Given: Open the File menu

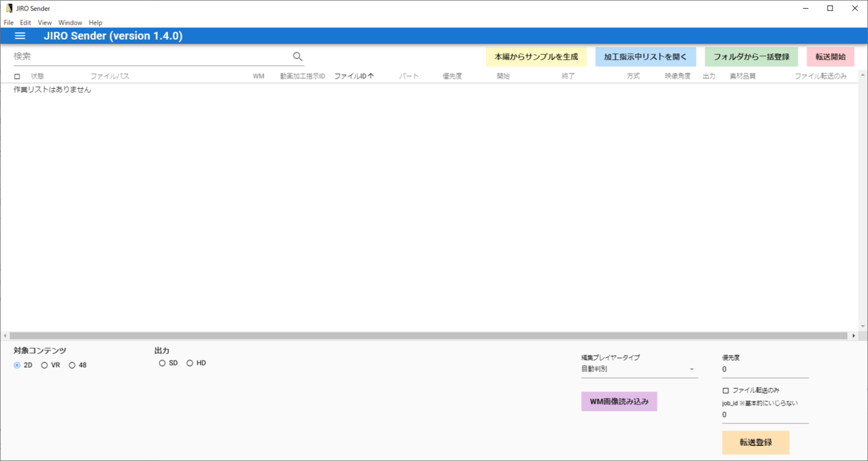Looking at the screenshot, I should coord(9,22).
